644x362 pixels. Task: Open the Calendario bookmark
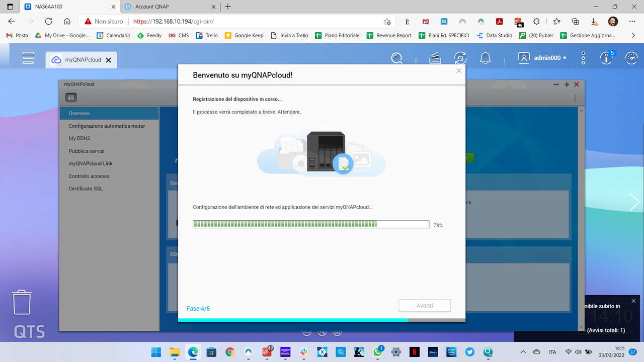[x=114, y=36]
